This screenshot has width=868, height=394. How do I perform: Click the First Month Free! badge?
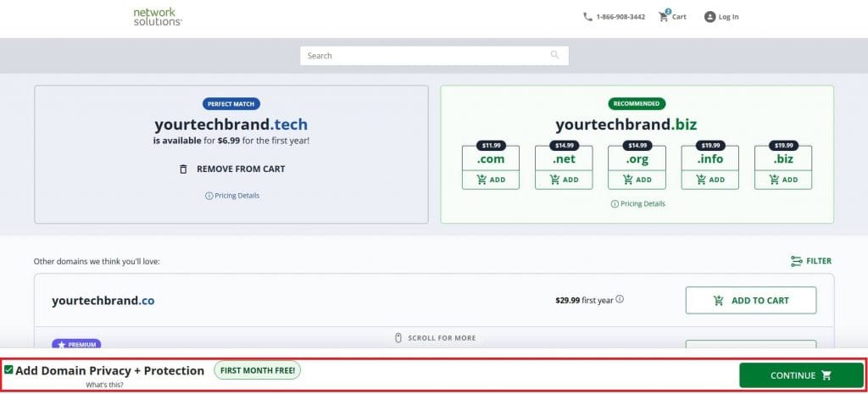258,371
